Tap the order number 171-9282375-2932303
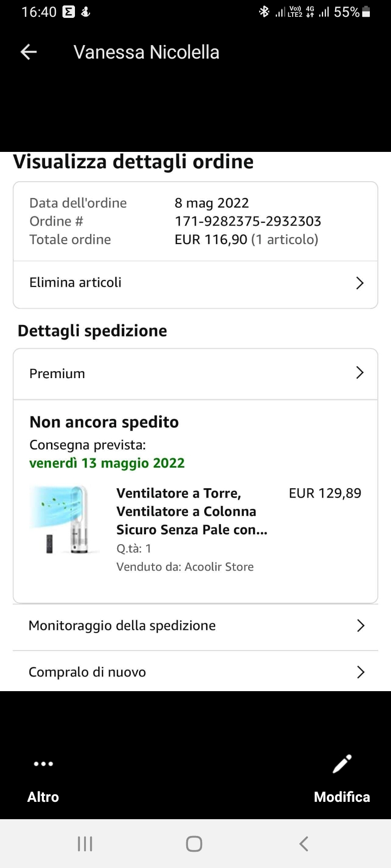Screen dimensions: 391x868 point(248,221)
